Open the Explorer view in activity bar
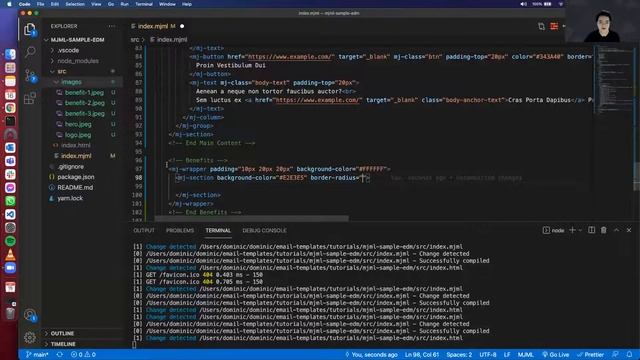 tap(30, 29)
